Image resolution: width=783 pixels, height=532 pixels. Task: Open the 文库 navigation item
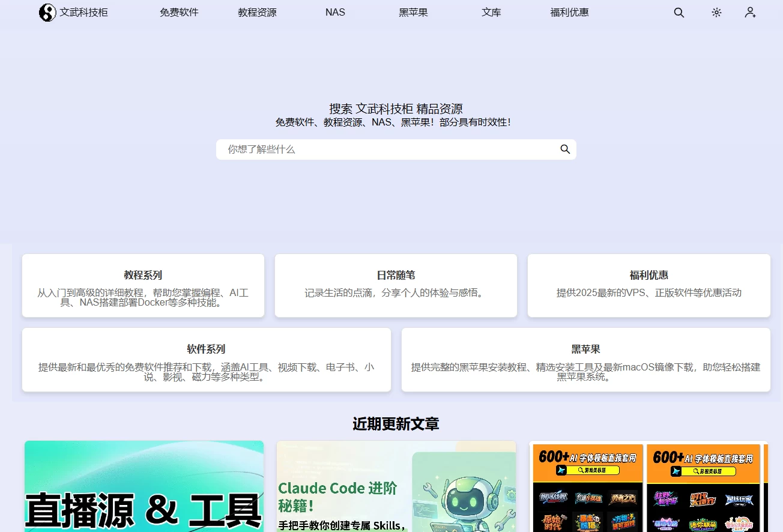[x=491, y=12]
